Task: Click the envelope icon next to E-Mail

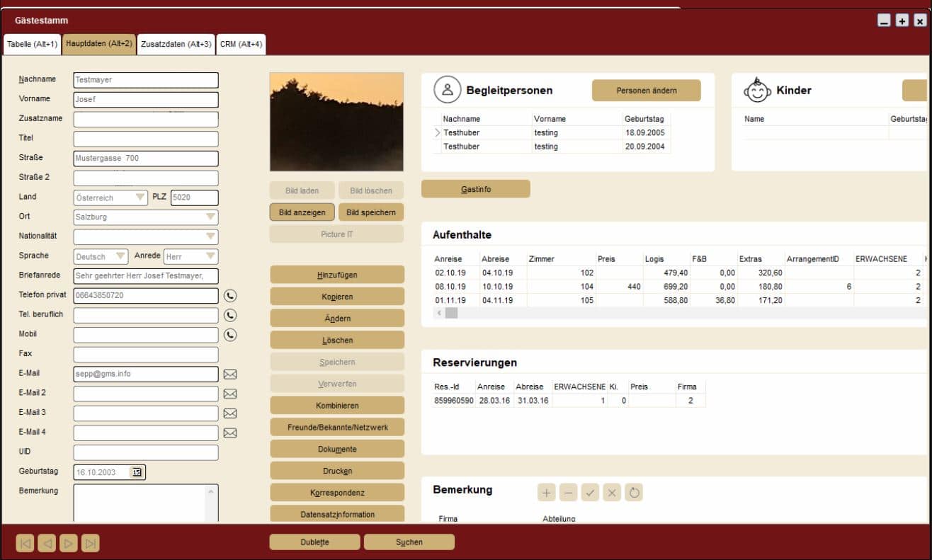Action: [230, 375]
